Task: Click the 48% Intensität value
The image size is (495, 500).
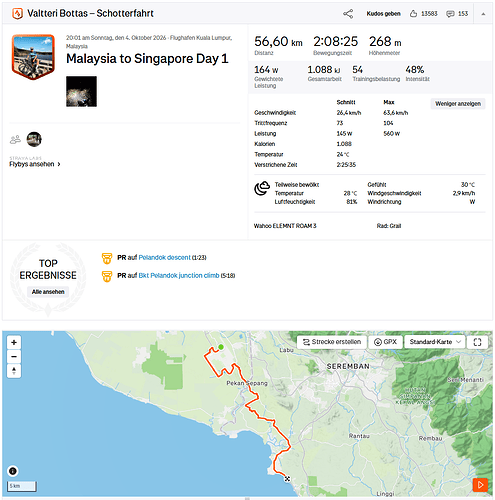Action: 415,70
